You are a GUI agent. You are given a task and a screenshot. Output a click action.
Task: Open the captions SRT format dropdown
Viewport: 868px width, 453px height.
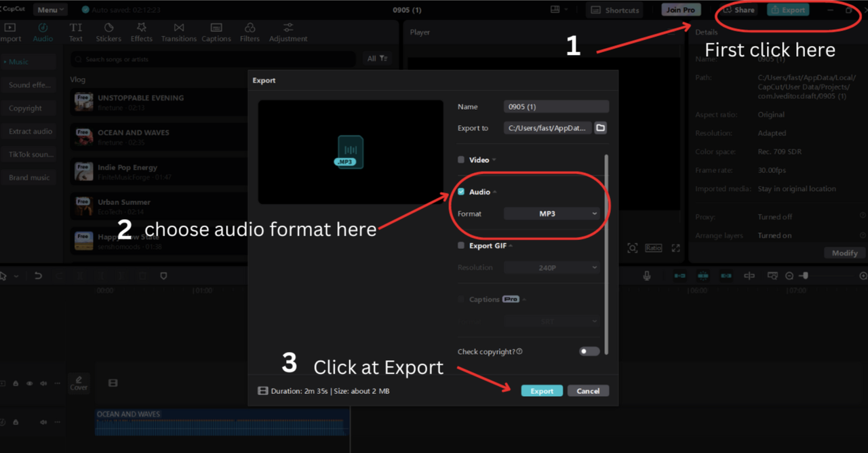pyautogui.click(x=552, y=321)
